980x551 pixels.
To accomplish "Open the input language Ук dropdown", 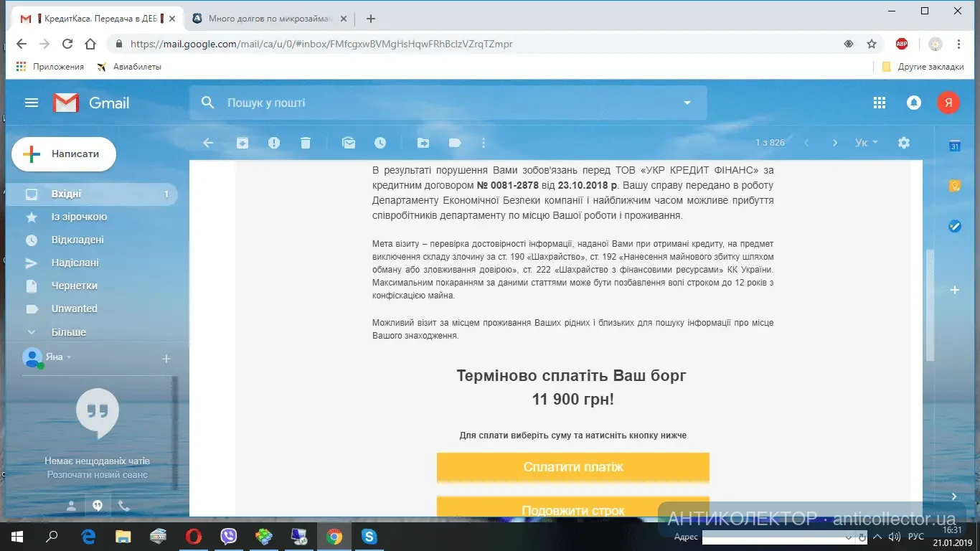I will pyautogui.click(x=866, y=143).
